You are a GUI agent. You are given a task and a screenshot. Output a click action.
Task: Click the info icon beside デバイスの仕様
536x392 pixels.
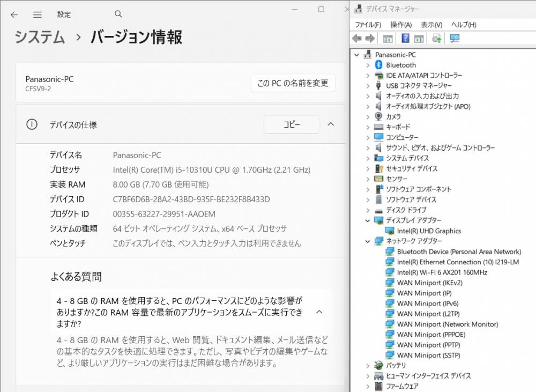(x=32, y=124)
